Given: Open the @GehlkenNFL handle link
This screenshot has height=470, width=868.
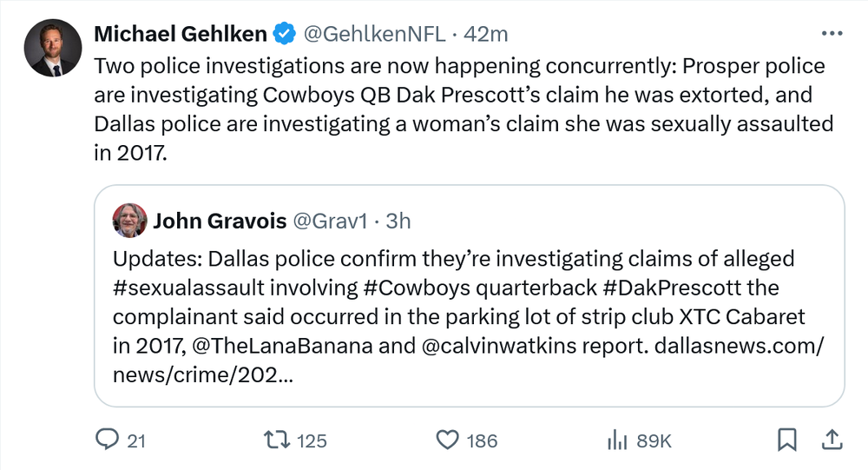Looking at the screenshot, I should tap(374, 34).
